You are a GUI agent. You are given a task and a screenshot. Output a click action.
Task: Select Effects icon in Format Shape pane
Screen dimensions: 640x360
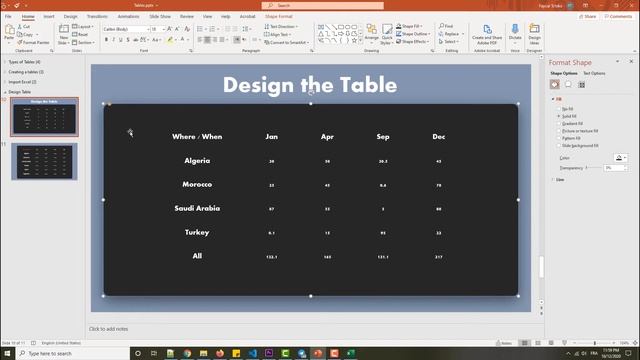coord(568,84)
